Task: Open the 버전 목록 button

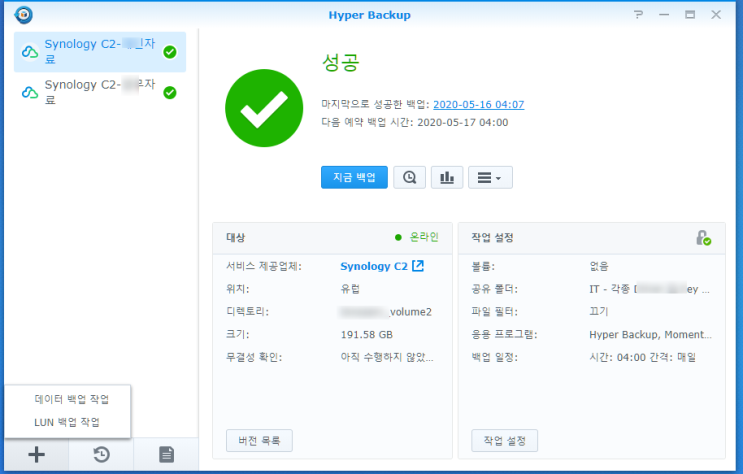Action: pyautogui.click(x=259, y=440)
